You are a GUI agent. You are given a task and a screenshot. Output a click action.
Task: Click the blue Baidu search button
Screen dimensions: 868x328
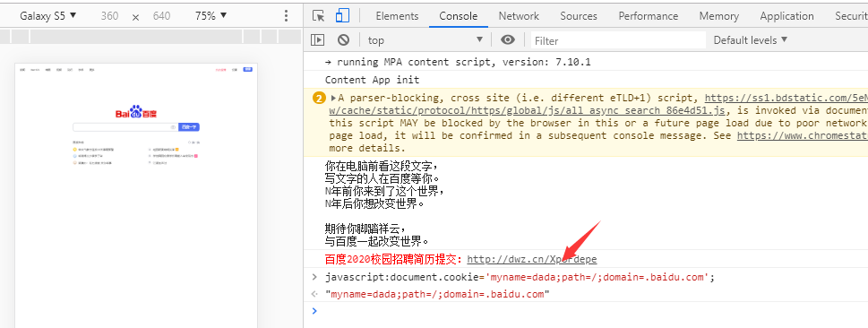point(189,127)
